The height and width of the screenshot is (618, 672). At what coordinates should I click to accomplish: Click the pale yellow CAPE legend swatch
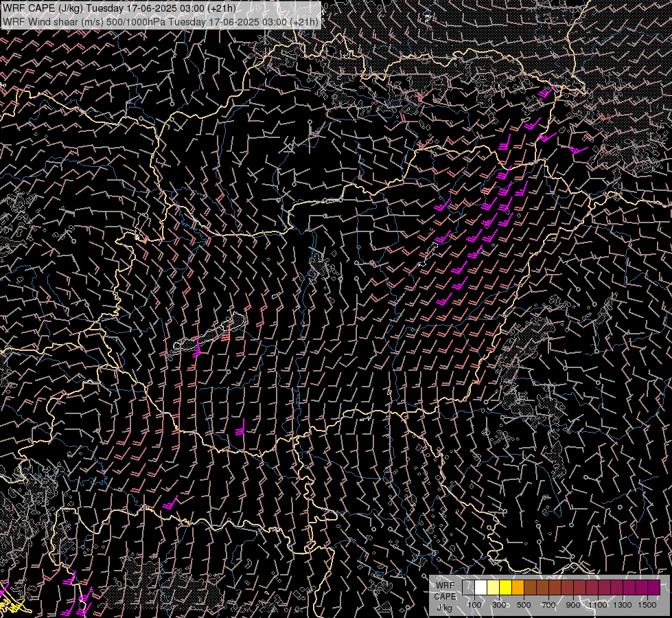494,587
